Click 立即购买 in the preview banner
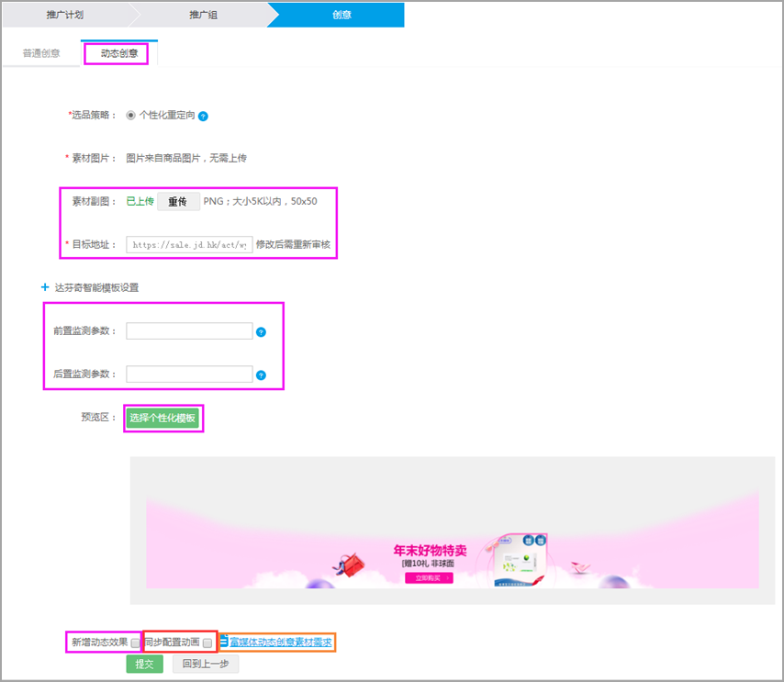Image resolution: width=784 pixels, height=682 pixels. (429, 578)
